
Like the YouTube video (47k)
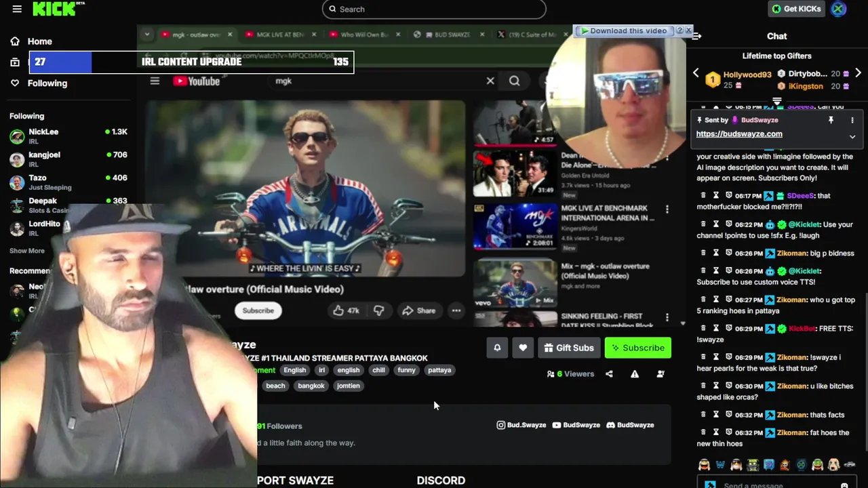[346, 310]
